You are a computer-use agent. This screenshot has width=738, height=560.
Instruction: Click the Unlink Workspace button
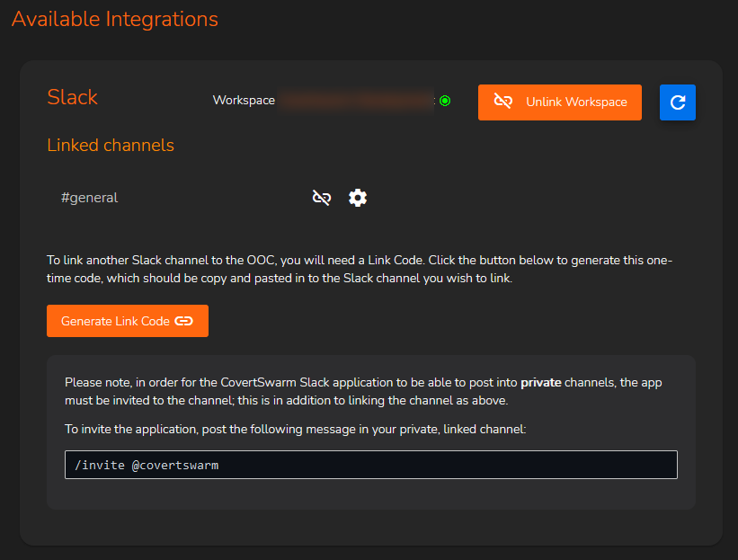pyautogui.click(x=560, y=102)
